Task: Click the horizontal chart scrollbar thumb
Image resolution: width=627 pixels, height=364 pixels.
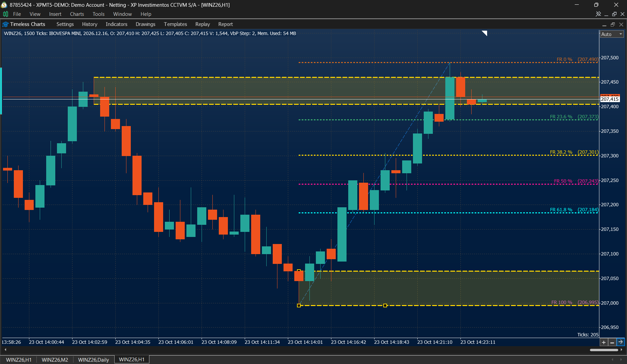Action: (604, 350)
